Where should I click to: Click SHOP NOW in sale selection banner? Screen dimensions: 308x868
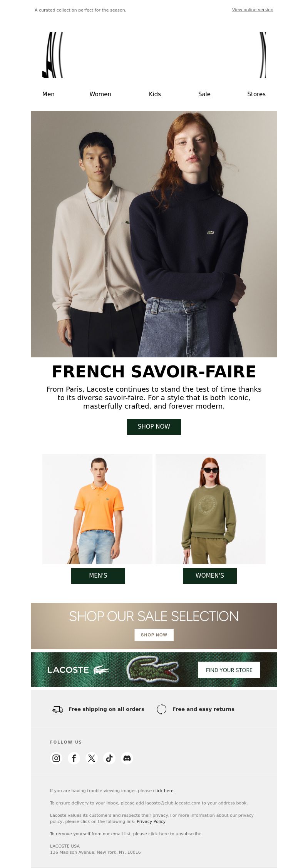tap(154, 635)
